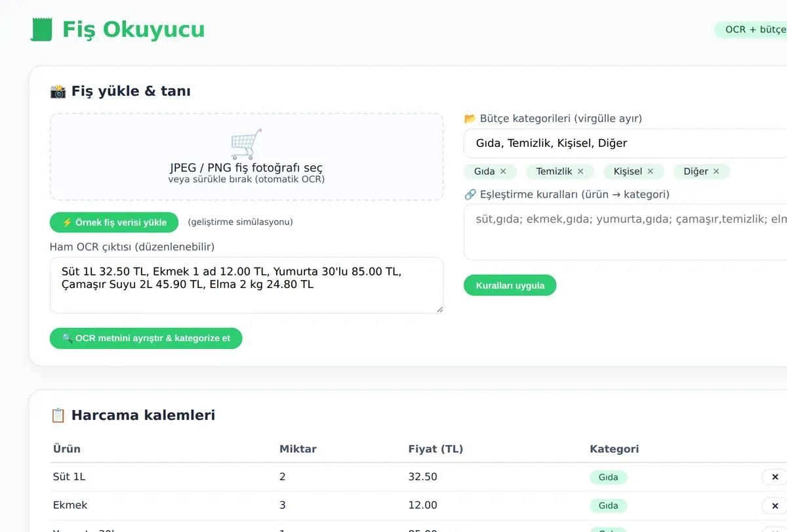Viewport: 787px width, 532px height.
Task: Click into the Ham OCR çıktısı text area
Action: (x=247, y=285)
